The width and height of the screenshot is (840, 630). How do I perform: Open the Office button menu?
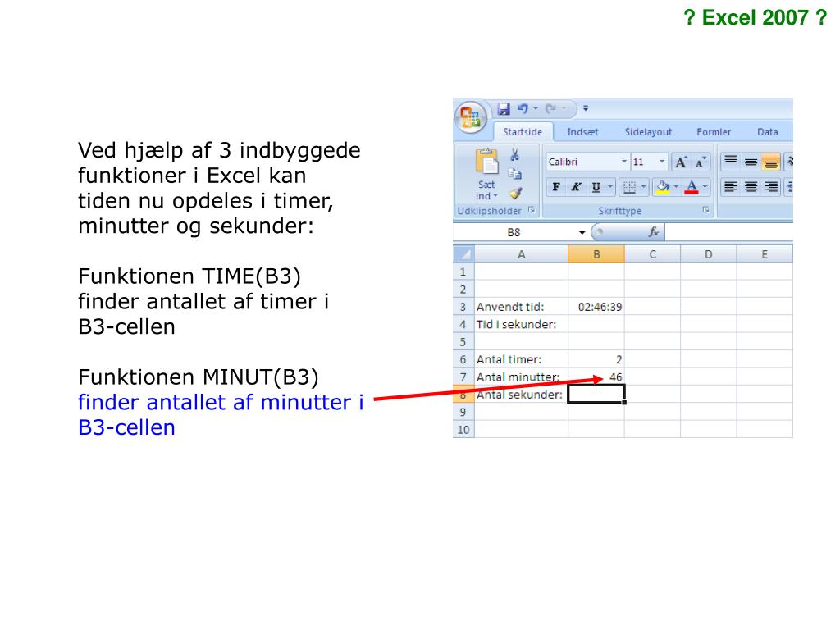pyautogui.click(x=470, y=116)
